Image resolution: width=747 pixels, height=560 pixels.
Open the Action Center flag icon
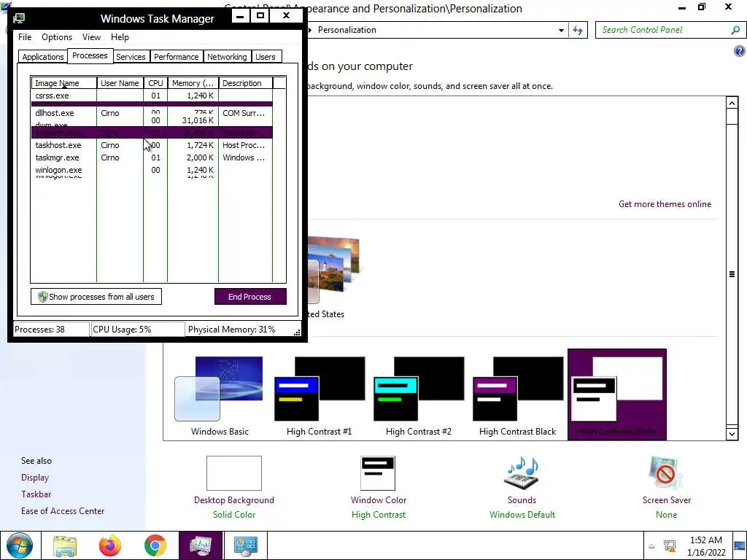670,546
